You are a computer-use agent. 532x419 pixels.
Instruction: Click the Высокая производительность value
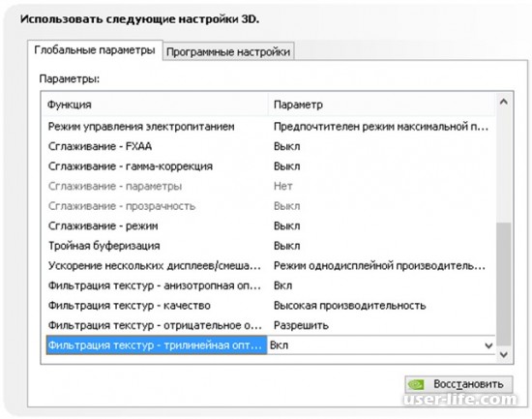click(x=349, y=306)
